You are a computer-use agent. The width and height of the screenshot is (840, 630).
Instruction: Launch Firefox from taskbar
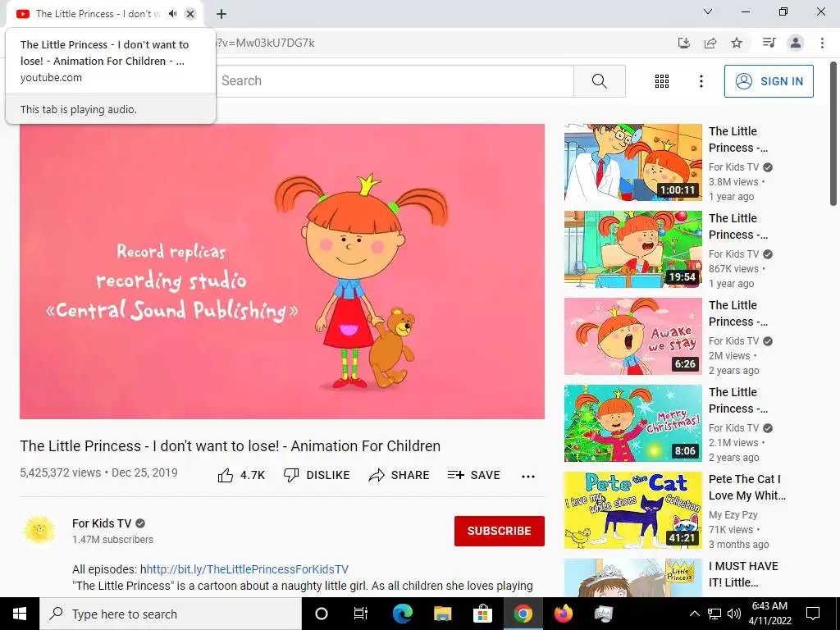coord(563,614)
